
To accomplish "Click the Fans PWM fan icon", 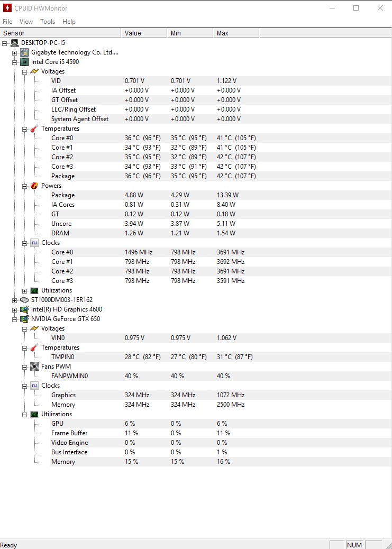I will click(x=34, y=367).
